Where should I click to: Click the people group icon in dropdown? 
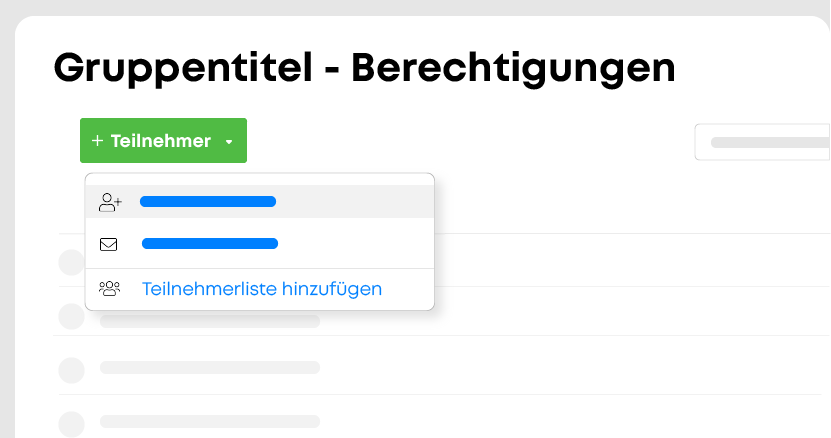coord(110,288)
